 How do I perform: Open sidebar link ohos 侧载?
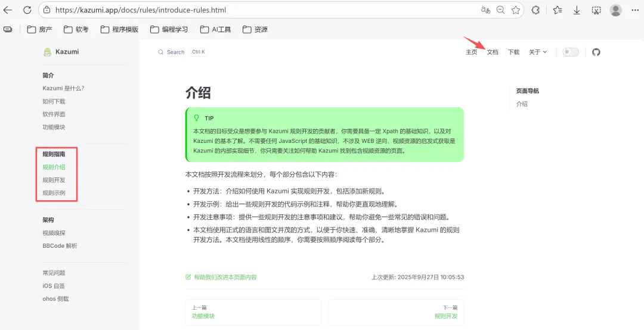[x=55, y=299]
